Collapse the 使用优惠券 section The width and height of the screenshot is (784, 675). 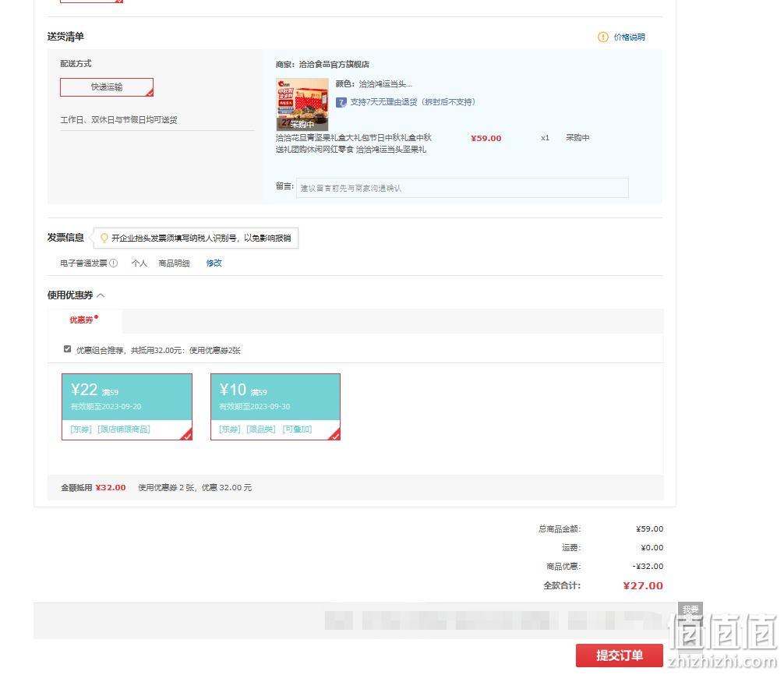101,295
